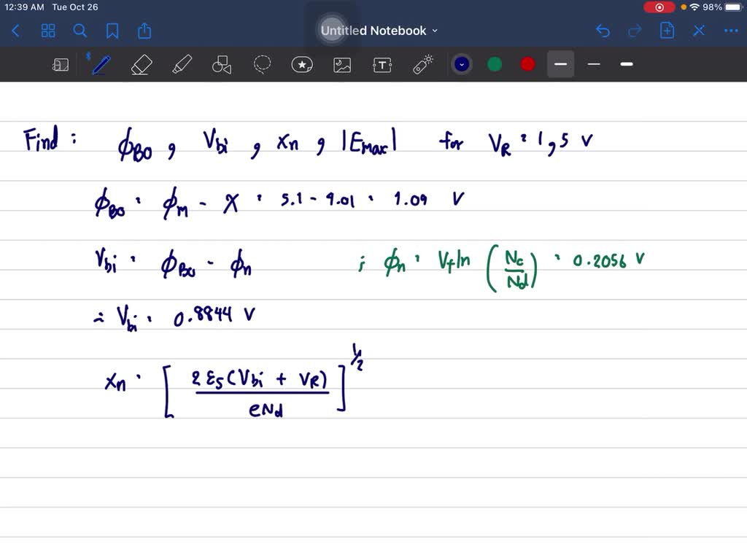Activate the Lasso selection tool

coord(262,64)
